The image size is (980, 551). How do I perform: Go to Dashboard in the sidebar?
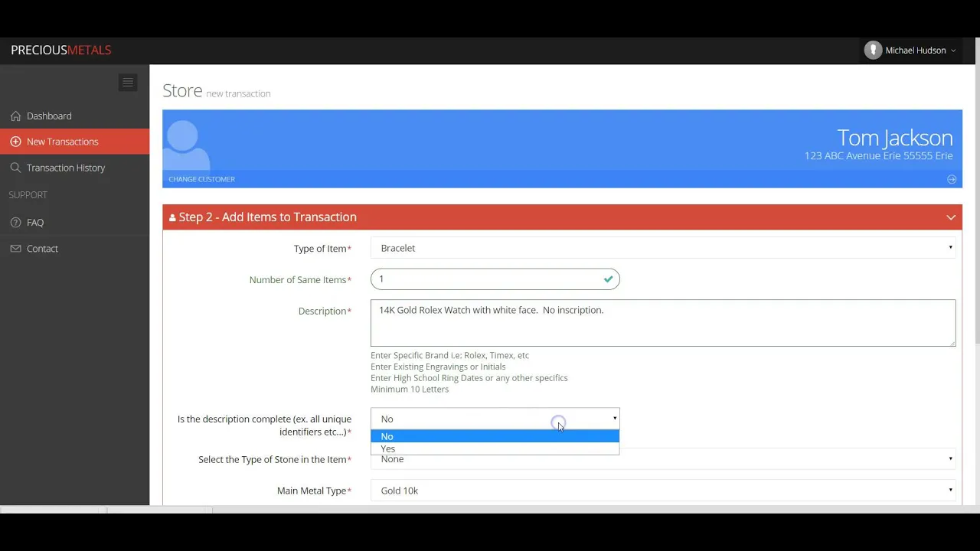click(x=74, y=116)
